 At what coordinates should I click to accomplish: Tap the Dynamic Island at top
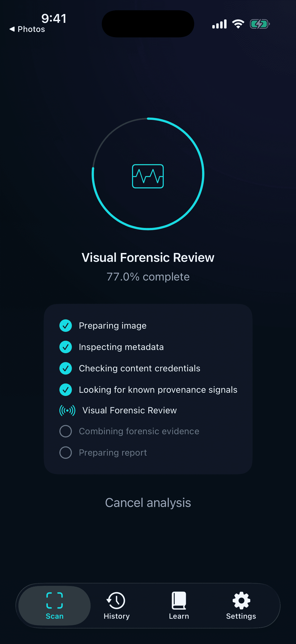tap(148, 24)
